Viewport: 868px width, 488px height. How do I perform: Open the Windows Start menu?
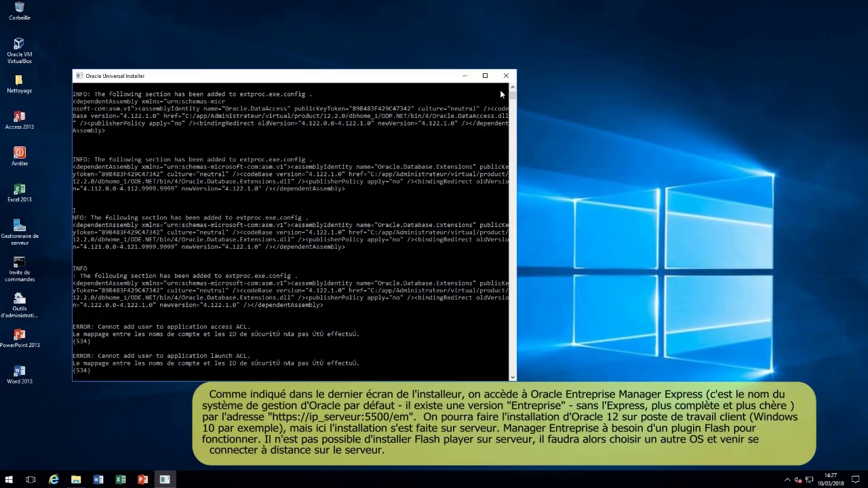point(9,479)
